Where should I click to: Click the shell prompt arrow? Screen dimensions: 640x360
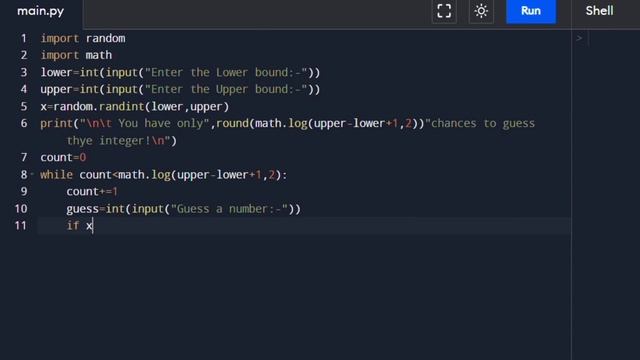point(579,38)
